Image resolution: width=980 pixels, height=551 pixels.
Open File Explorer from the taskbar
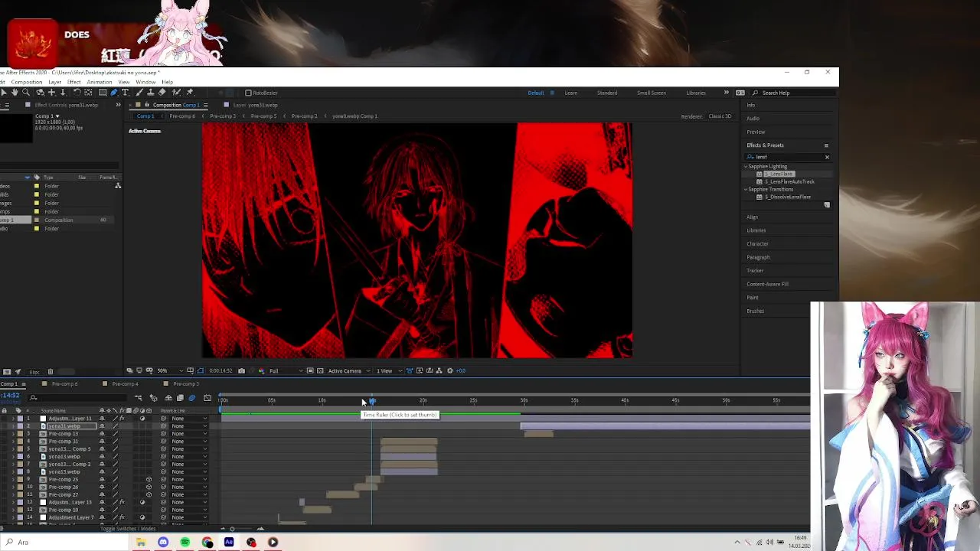pyautogui.click(x=141, y=542)
